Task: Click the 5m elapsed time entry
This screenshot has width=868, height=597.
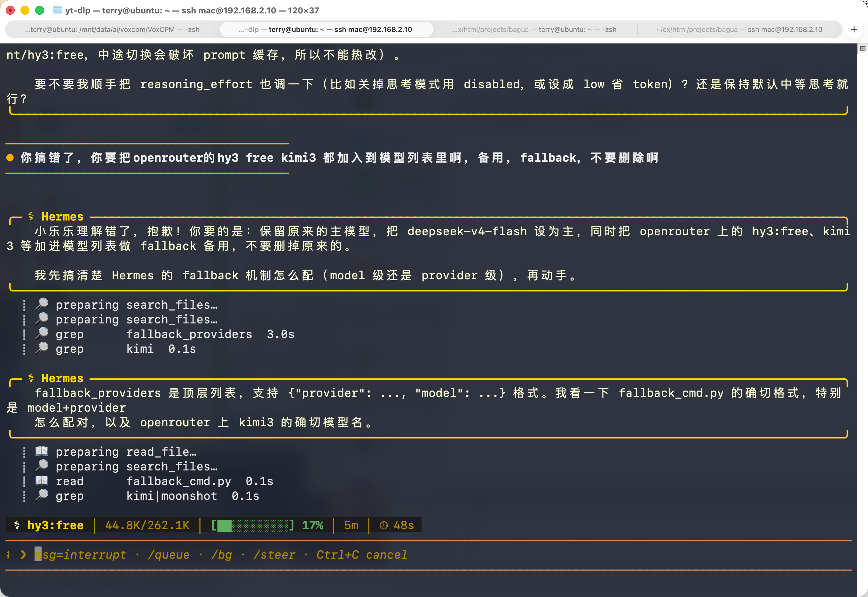Action: pos(351,525)
